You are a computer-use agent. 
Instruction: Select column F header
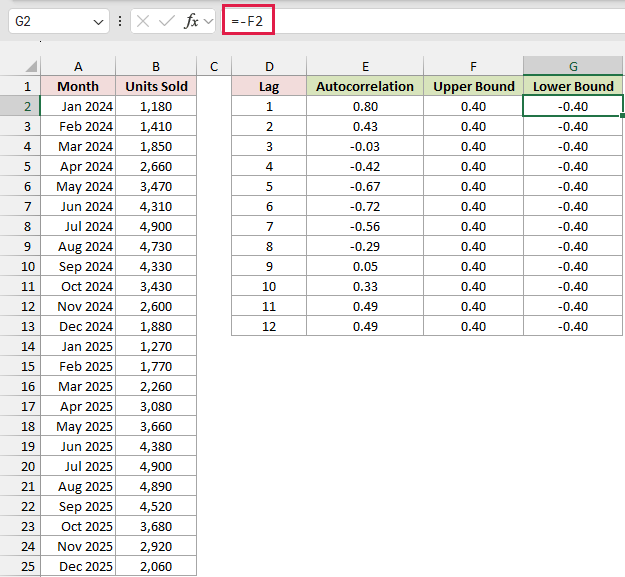473,66
